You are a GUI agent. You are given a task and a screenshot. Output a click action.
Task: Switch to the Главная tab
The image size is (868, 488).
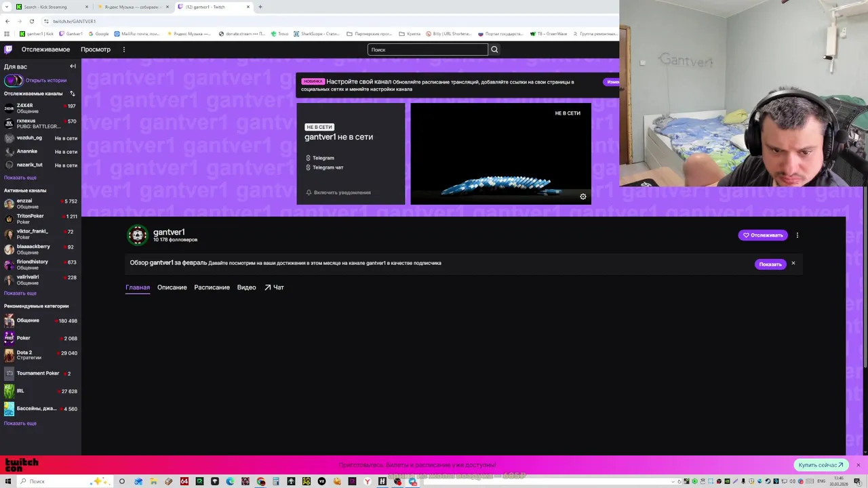[138, 287]
